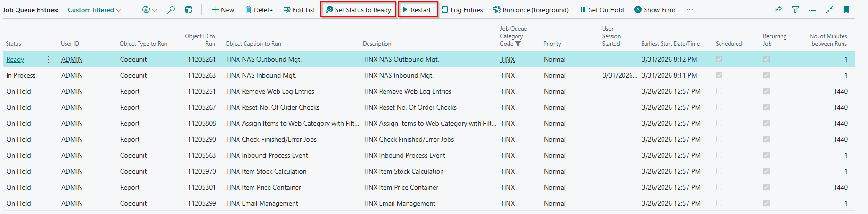Image resolution: width=868 pixels, height=214 pixels.
Task: Click the plus icon beside New
Action: pos(214,10)
